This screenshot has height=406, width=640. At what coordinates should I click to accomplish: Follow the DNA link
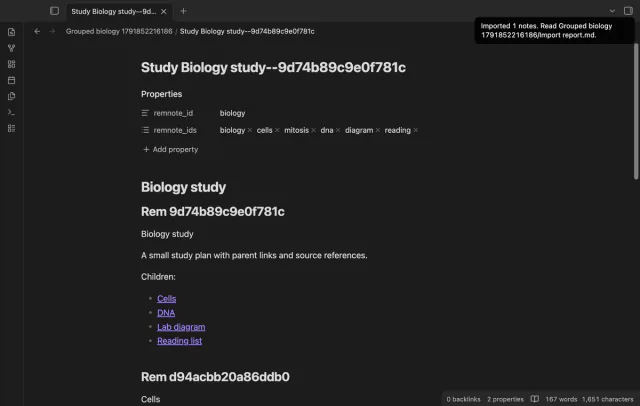[x=166, y=313]
